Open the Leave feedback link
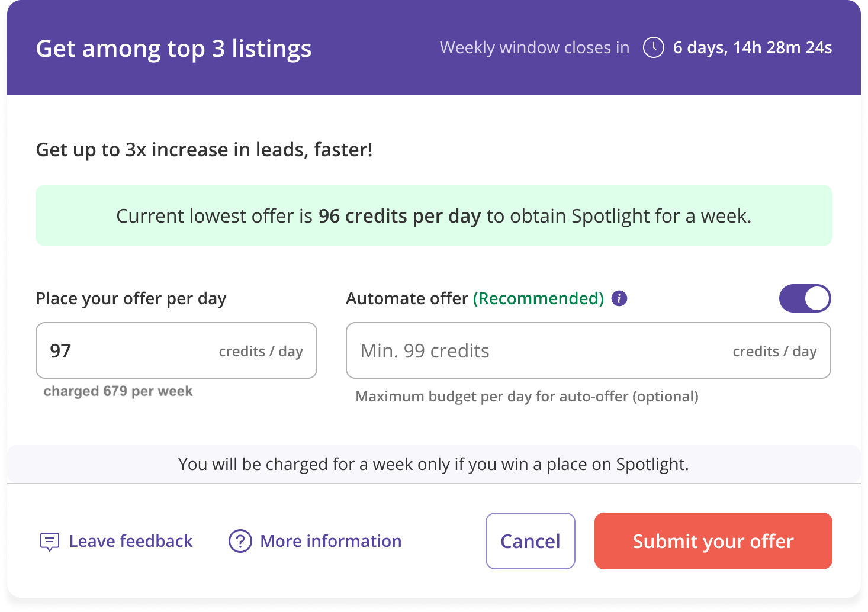The image size is (868, 612). tap(131, 541)
